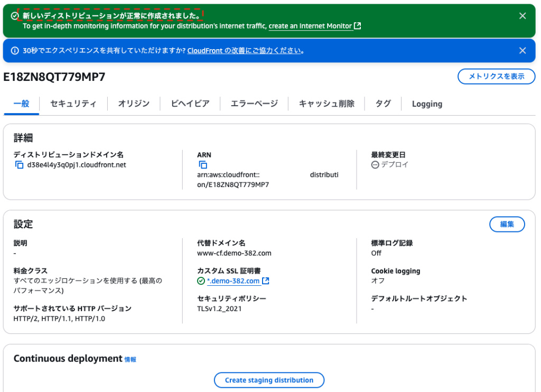Open the Logging tab
This screenshot has width=541, height=392.
(427, 104)
